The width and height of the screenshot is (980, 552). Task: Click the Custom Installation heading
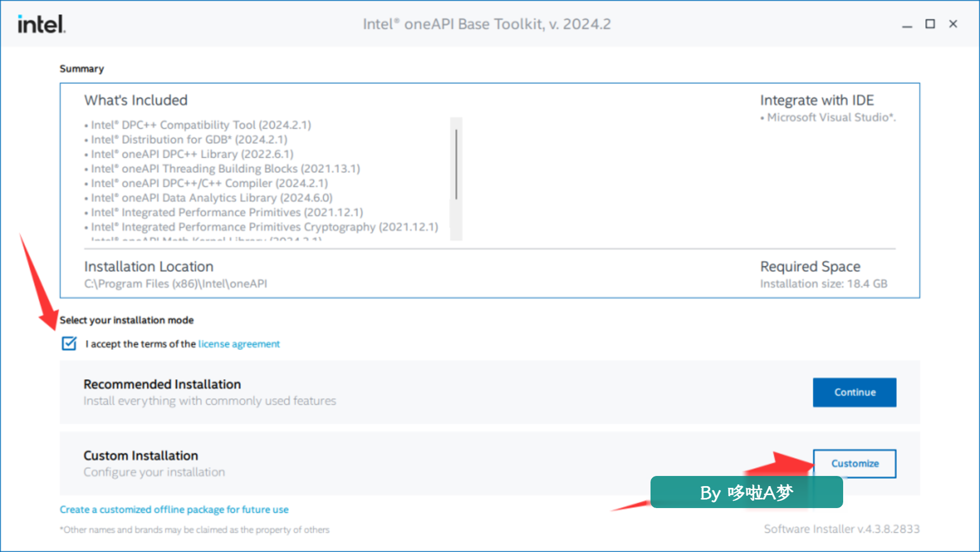(x=141, y=455)
